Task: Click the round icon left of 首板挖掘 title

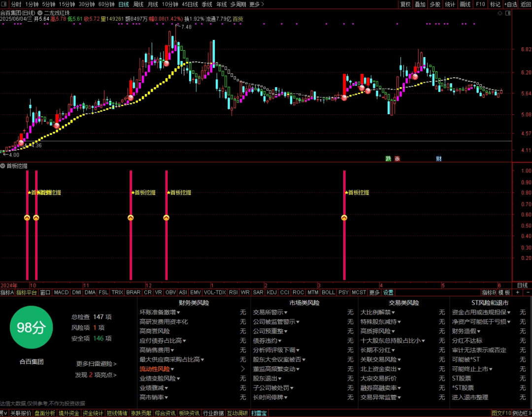Action: pos(3,166)
